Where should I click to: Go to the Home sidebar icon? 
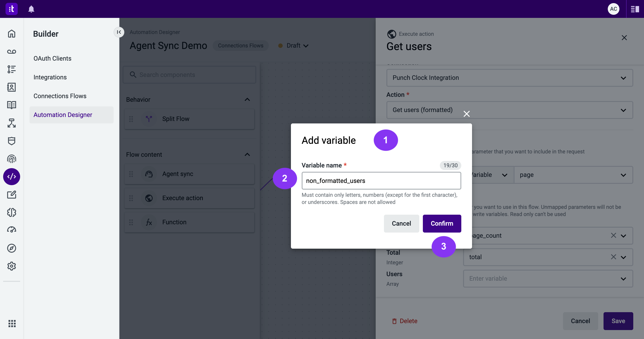(11, 34)
